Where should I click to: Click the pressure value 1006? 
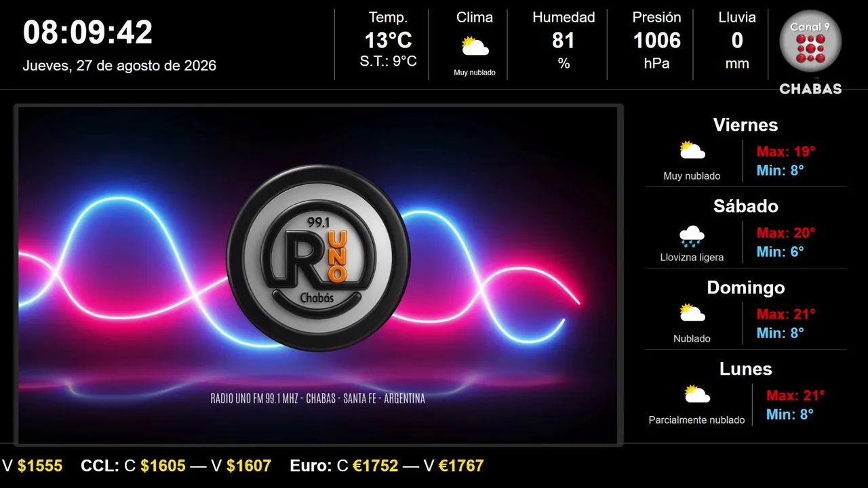click(656, 41)
